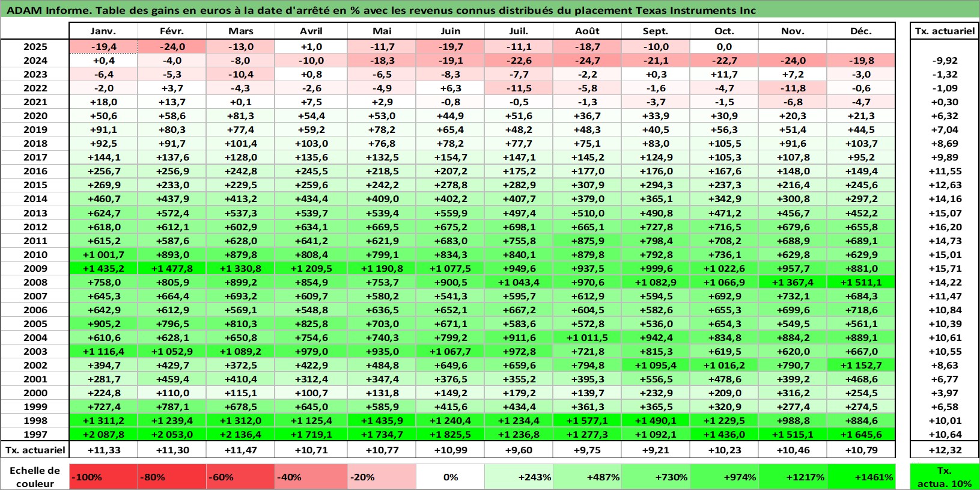This screenshot has height=490, width=980.
Task: Click cell +1 577,1 for August 1998
Action: (587, 420)
